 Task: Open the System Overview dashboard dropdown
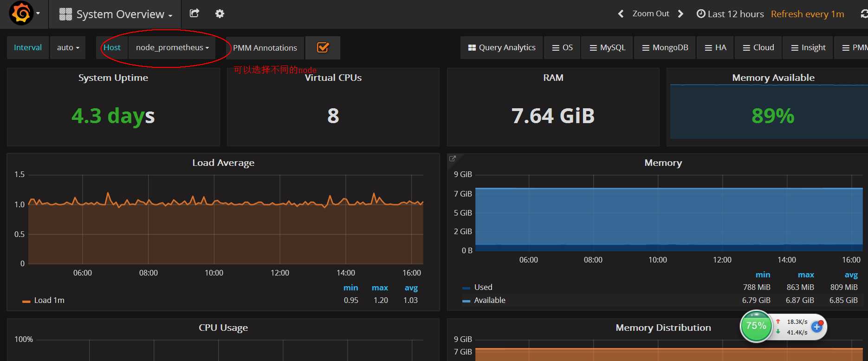click(116, 14)
